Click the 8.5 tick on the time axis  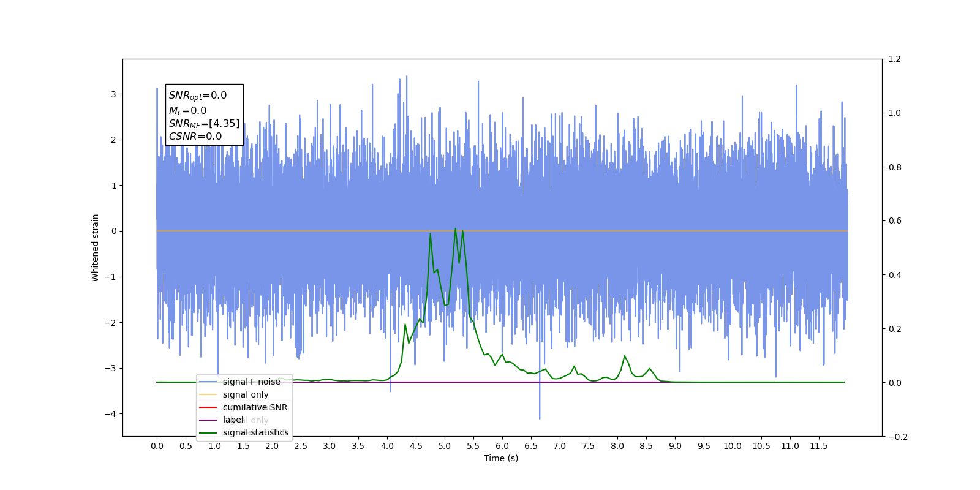646,446
